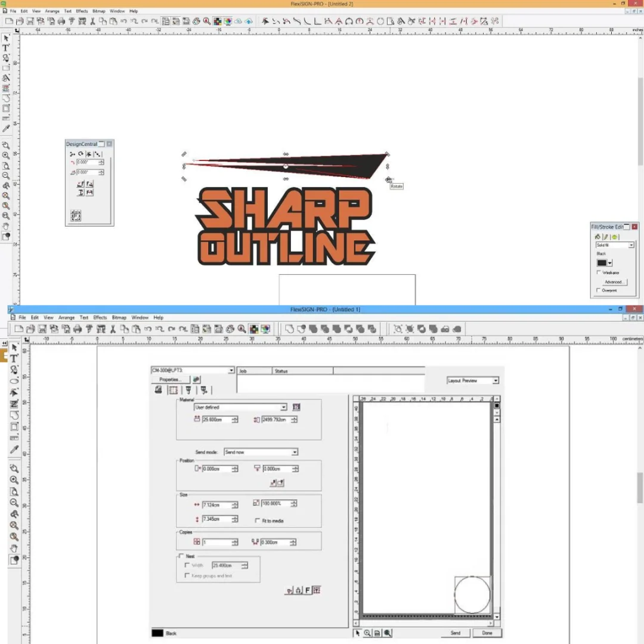The image size is (644, 644).
Task: Click the Send button
Action: click(455, 633)
